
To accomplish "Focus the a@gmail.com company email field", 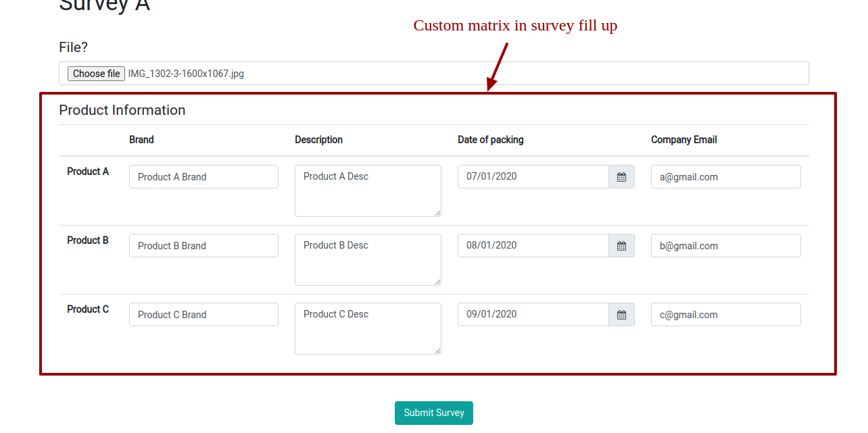I will pos(725,177).
